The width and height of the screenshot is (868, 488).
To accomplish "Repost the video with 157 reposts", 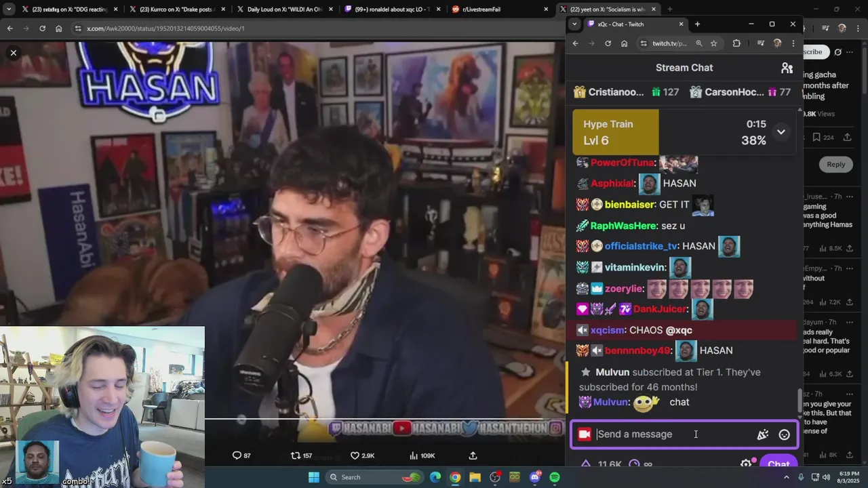I will tap(301, 455).
